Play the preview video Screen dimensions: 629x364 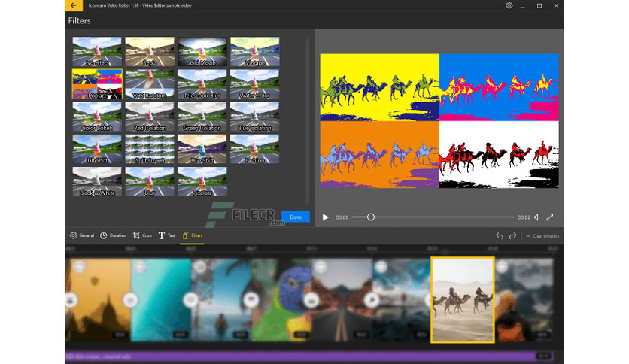click(325, 217)
